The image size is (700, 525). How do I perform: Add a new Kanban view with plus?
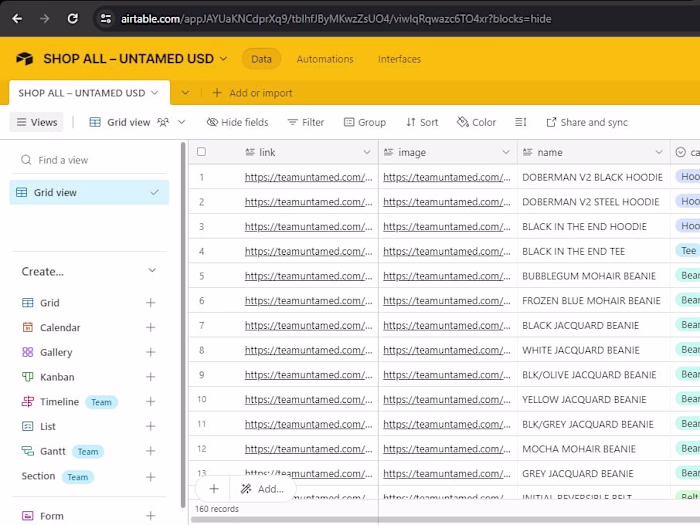tap(150, 377)
